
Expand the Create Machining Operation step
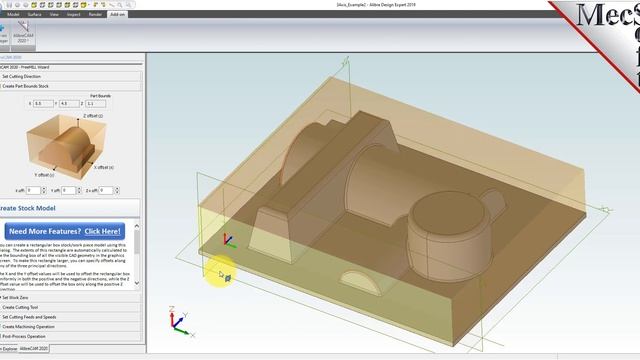click(x=71, y=327)
